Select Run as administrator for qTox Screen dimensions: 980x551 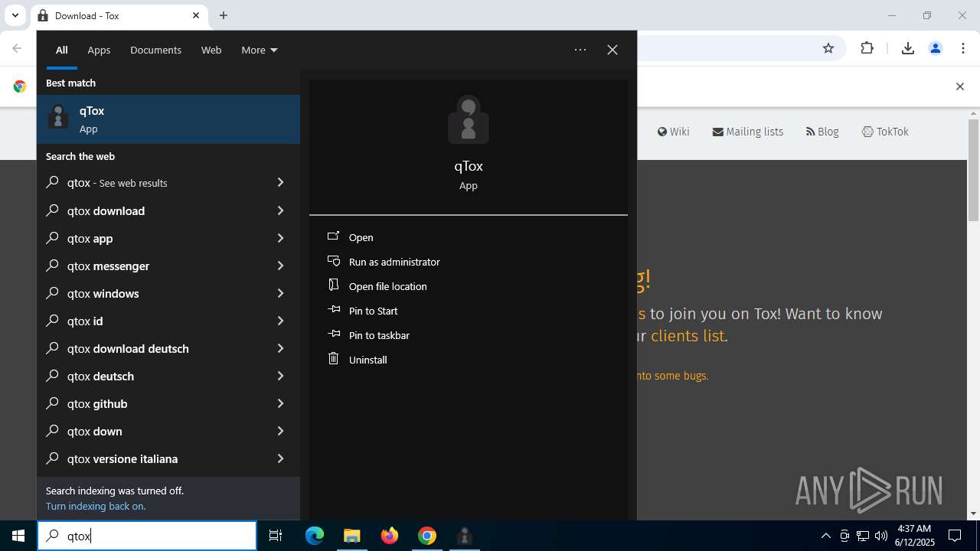point(394,262)
